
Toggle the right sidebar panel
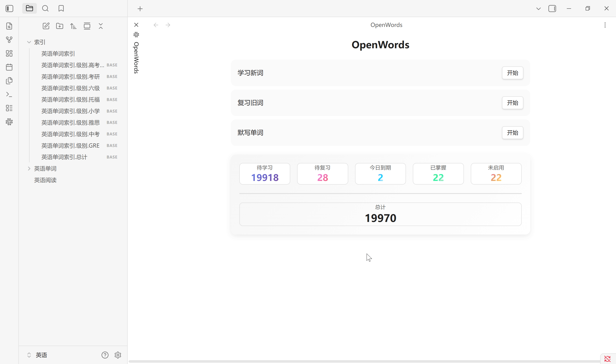[x=552, y=9]
